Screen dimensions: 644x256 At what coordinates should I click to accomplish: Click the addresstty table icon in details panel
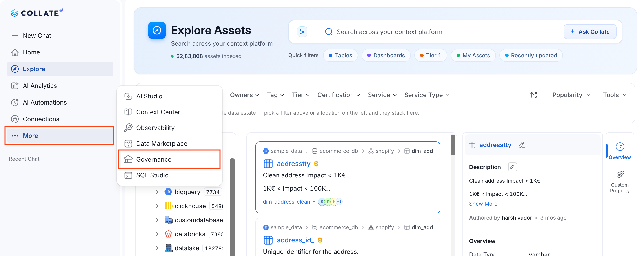[472, 145]
